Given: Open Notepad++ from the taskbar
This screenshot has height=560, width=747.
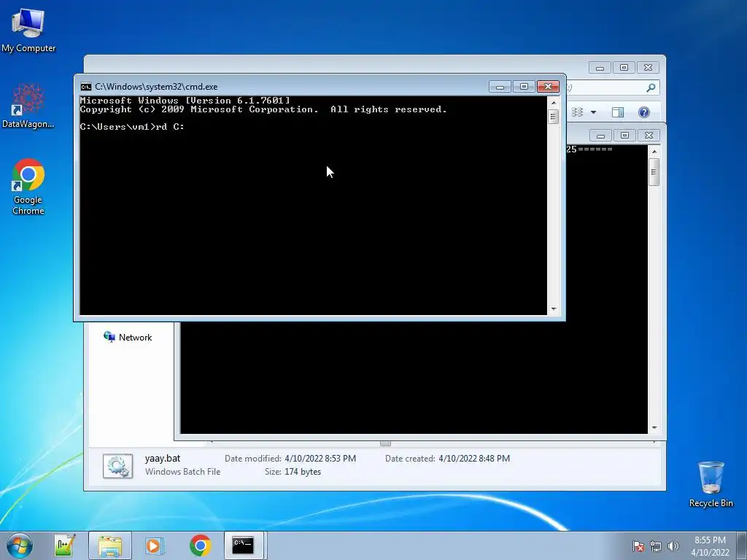Looking at the screenshot, I should click(64, 545).
